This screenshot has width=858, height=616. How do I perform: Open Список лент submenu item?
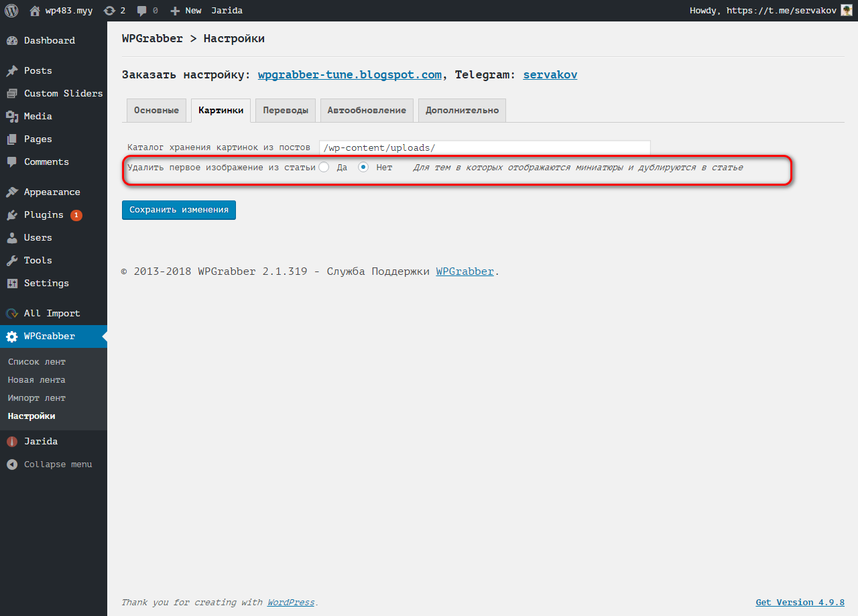pyautogui.click(x=37, y=361)
